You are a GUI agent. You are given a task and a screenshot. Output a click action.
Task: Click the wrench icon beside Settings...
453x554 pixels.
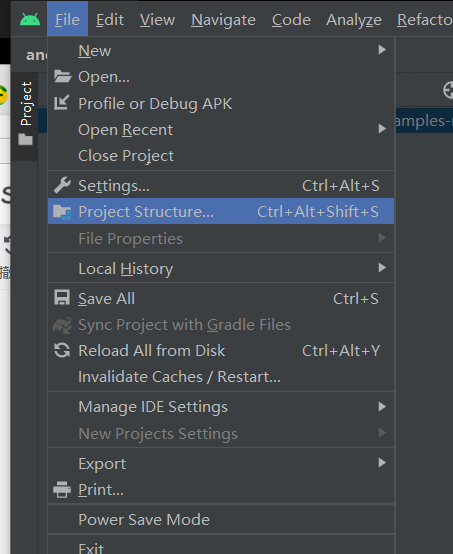[x=62, y=185]
